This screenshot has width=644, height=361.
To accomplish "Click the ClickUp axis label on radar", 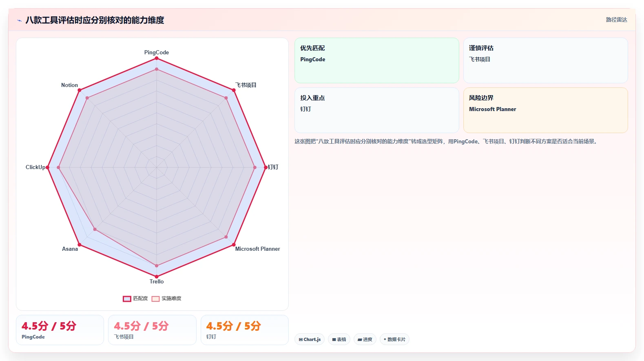I will pos(35,167).
